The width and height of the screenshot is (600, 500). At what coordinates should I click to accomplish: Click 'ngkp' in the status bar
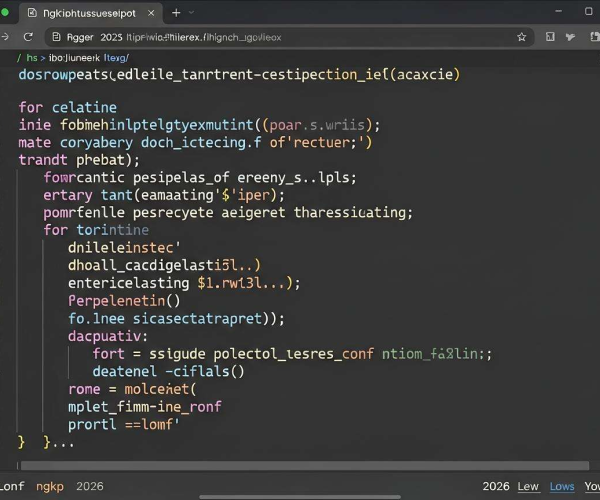50,487
